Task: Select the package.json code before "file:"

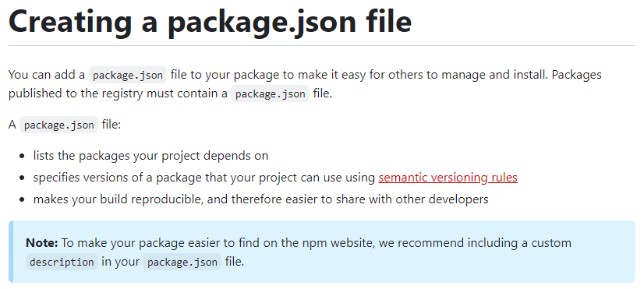Action: point(59,125)
